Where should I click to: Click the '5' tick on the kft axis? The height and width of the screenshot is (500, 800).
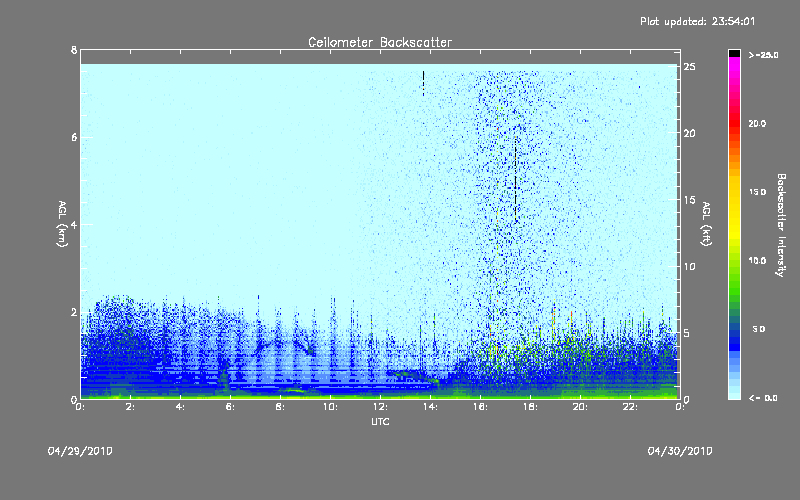coord(687,333)
